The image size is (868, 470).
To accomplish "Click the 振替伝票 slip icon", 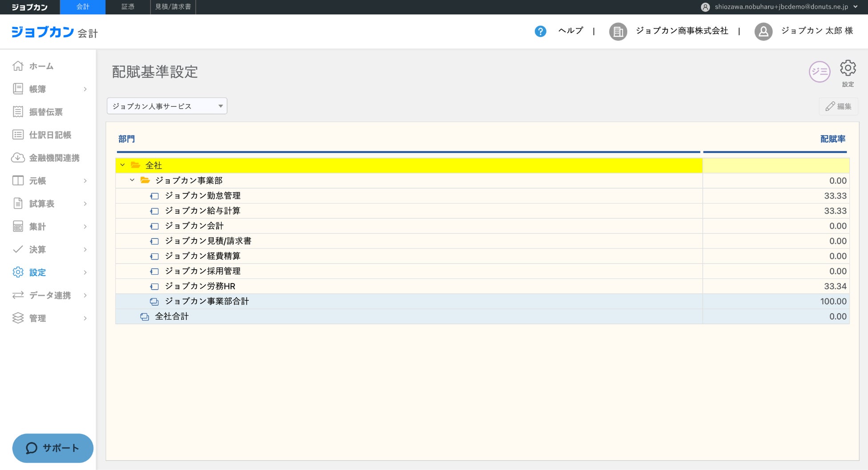I will 18,112.
